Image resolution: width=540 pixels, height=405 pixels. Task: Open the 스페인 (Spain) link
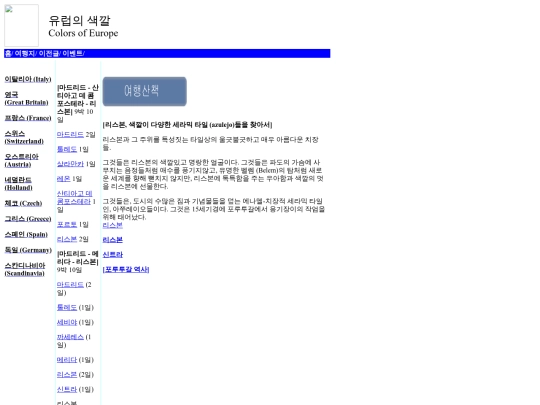point(26,235)
